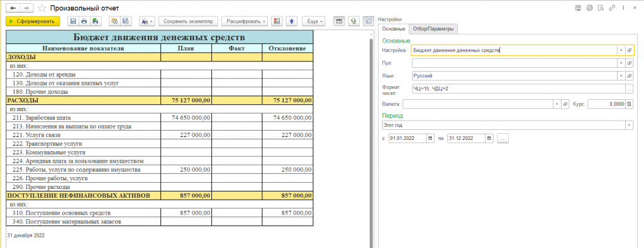
Task: Open the vertical three-dot header menu
Action: [623, 8]
